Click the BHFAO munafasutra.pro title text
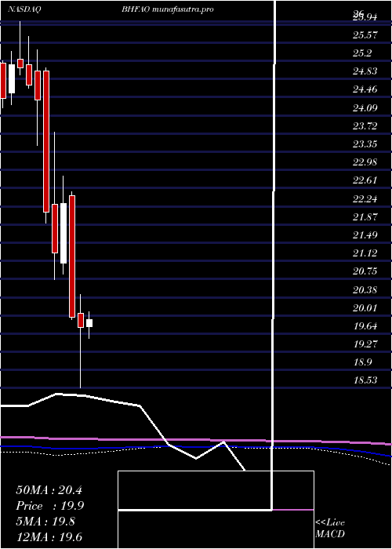The width and height of the screenshot is (392, 549). pyautogui.click(x=168, y=9)
